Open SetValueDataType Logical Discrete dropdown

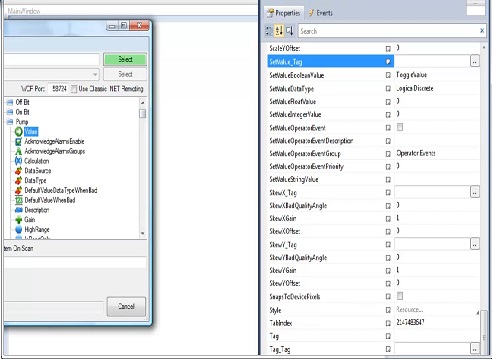[x=437, y=88]
